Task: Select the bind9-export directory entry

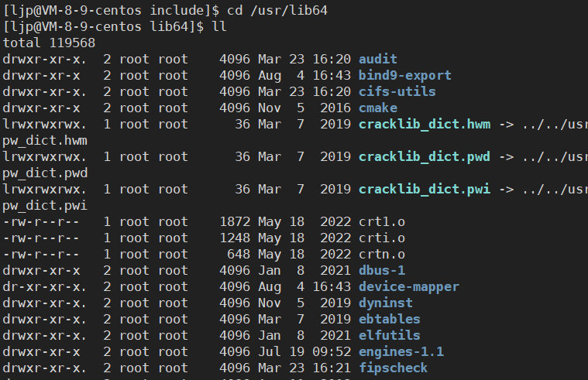Action: tap(404, 75)
